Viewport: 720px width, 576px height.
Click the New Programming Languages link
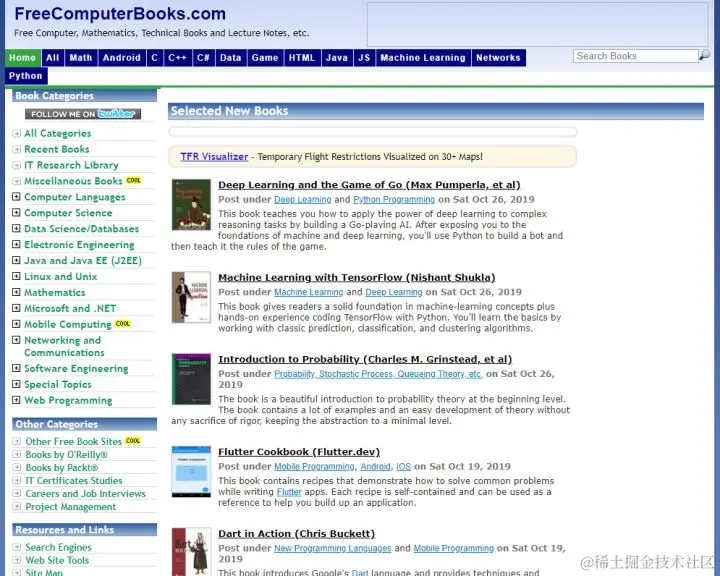(x=333, y=549)
